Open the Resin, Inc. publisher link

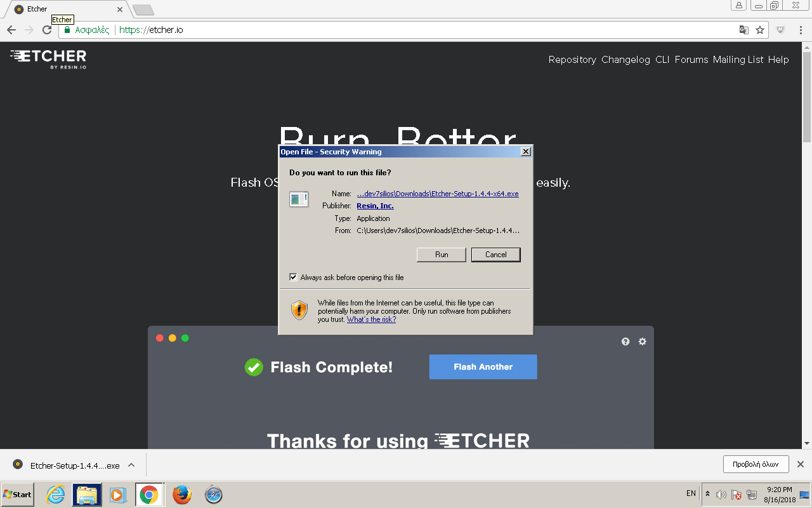click(376, 206)
